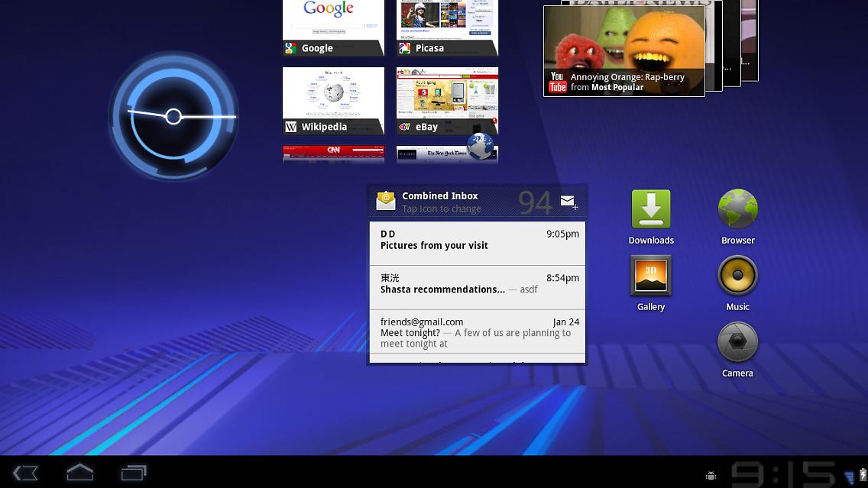
Task: Open the eBay bookmark thumbnail
Action: tap(447, 101)
